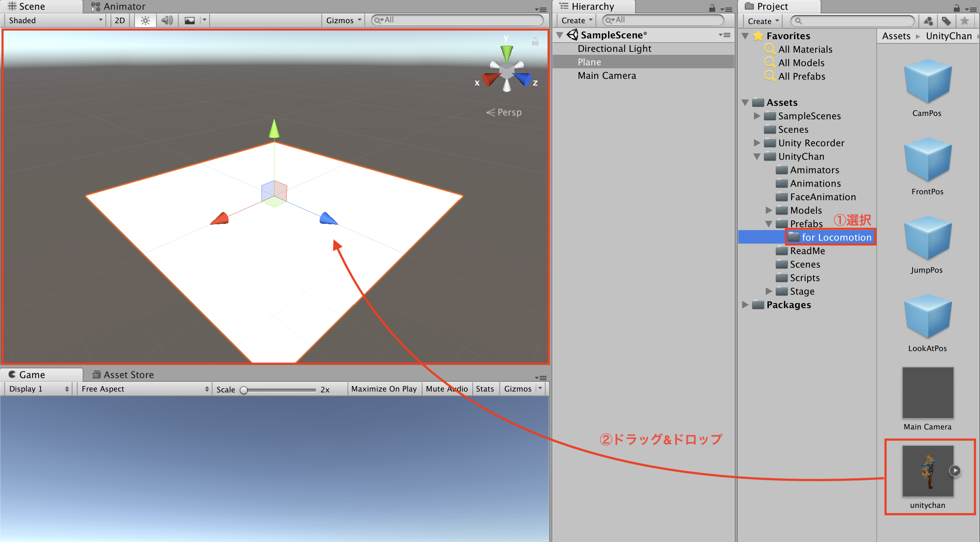Toggle 2D view mode in Scene
Viewport: 980px width, 542px height.
click(120, 21)
